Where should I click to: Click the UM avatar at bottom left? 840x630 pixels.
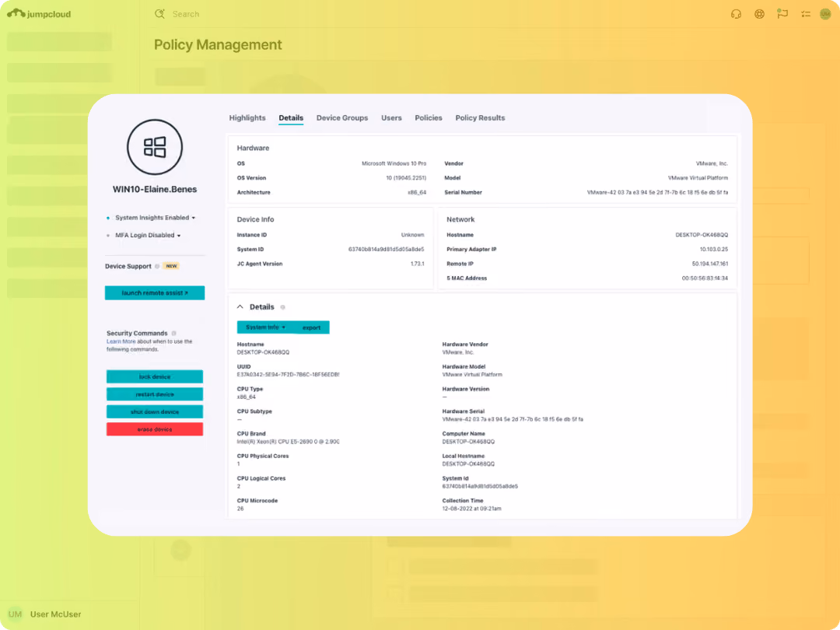15,614
